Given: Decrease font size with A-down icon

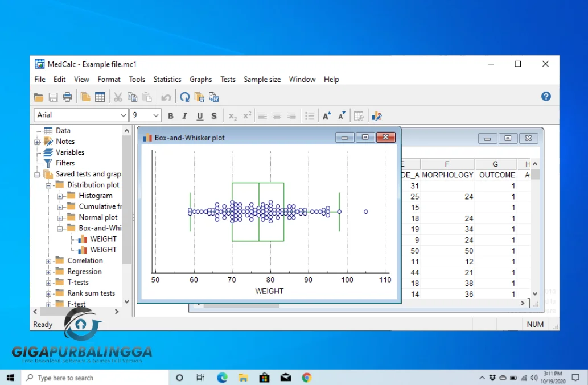Looking at the screenshot, I should [342, 115].
